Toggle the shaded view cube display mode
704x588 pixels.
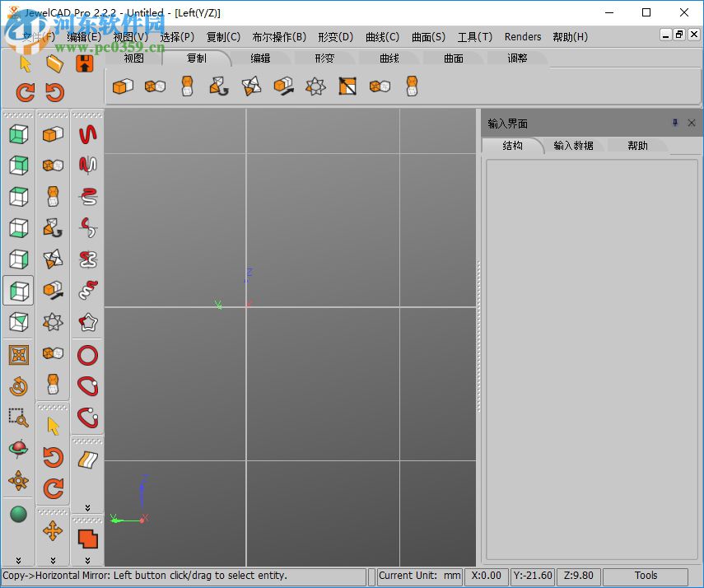pyautogui.click(x=18, y=134)
